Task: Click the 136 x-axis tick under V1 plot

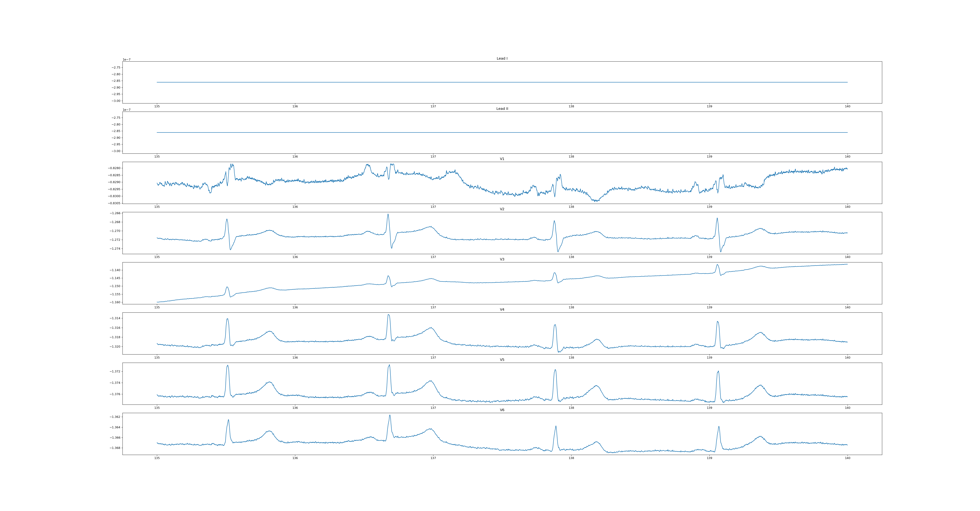Action: [x=295, y=207]
